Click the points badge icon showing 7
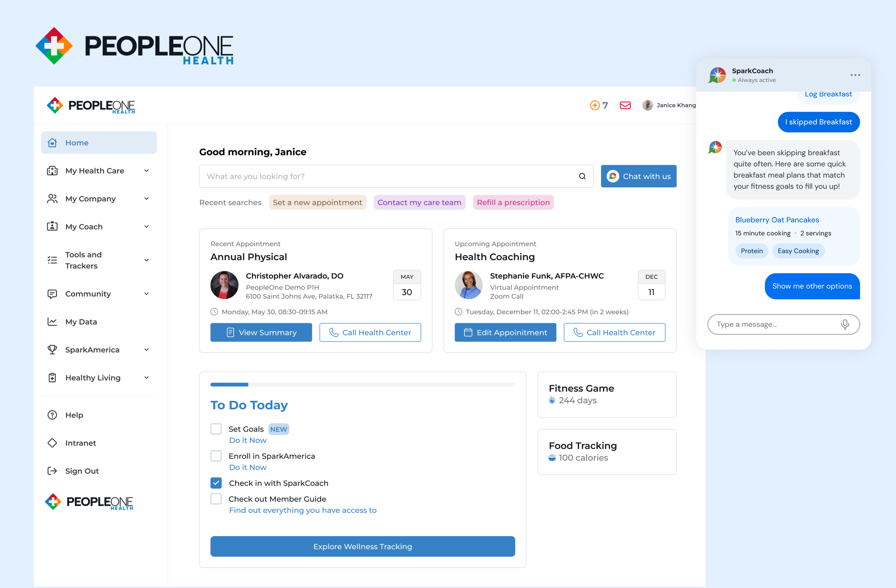This screenshot has width=896, height=588. (595, 105)
